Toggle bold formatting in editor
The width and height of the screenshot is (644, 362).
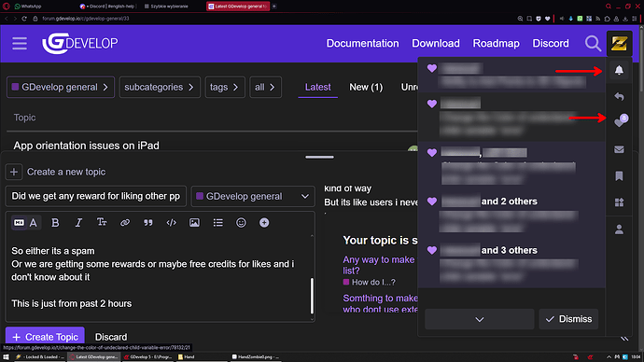pos(55,222)
